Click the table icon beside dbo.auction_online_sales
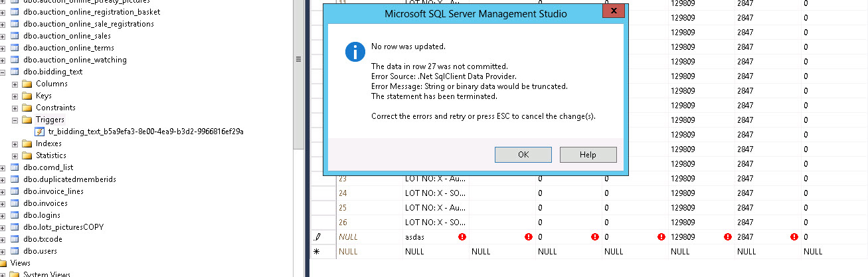The image size is (868, 277). (x=15, y=36)
